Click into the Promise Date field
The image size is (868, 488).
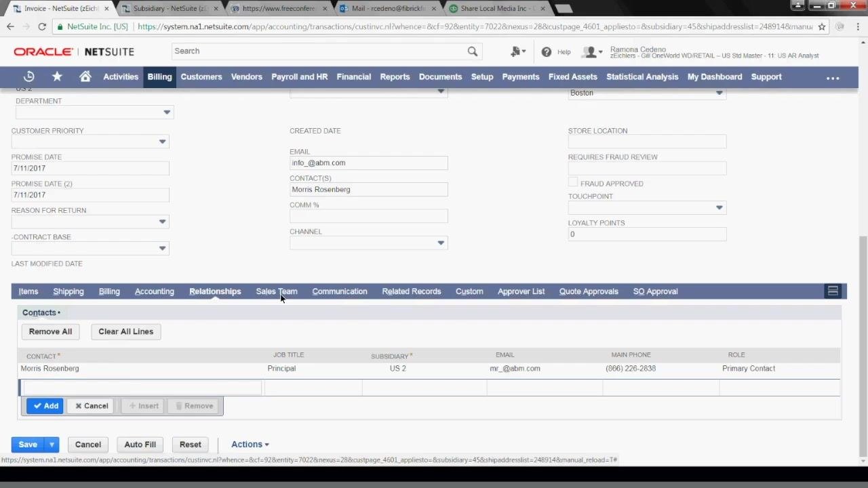[x=90, y=168]
